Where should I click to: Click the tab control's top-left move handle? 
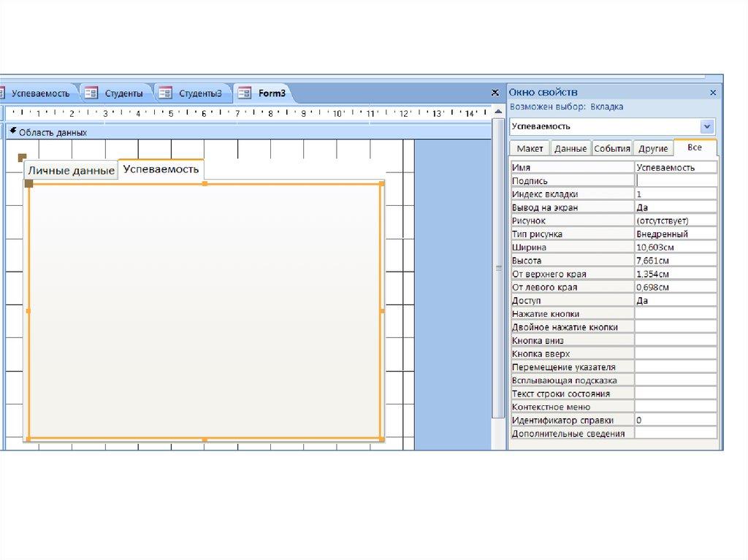(x=22, y=157)
